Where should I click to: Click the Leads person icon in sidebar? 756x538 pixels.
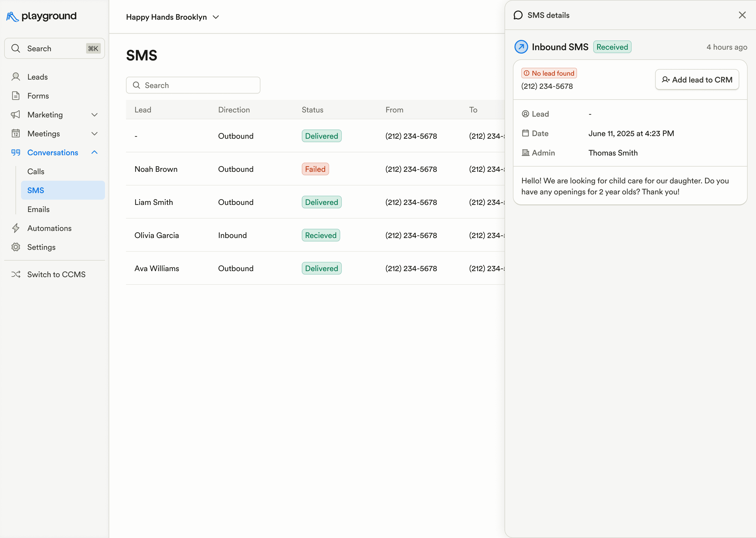pyautogui.click(x=15, y=77)
